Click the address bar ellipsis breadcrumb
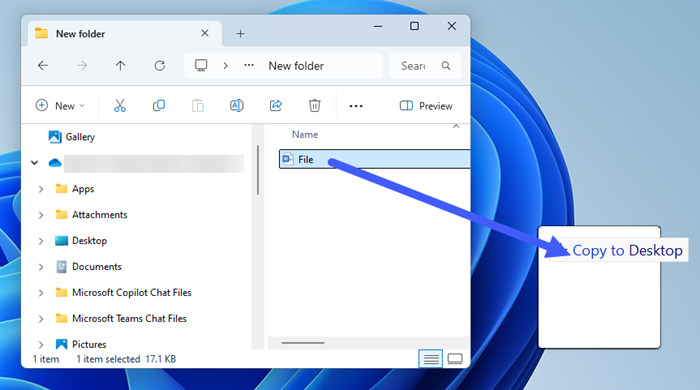The width and height of the screenshot is (700, 390). point(249,65)
